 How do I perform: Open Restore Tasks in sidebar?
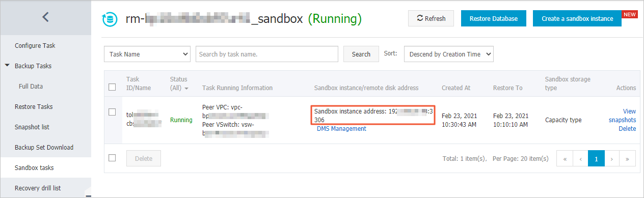click(x=34, y=106)
